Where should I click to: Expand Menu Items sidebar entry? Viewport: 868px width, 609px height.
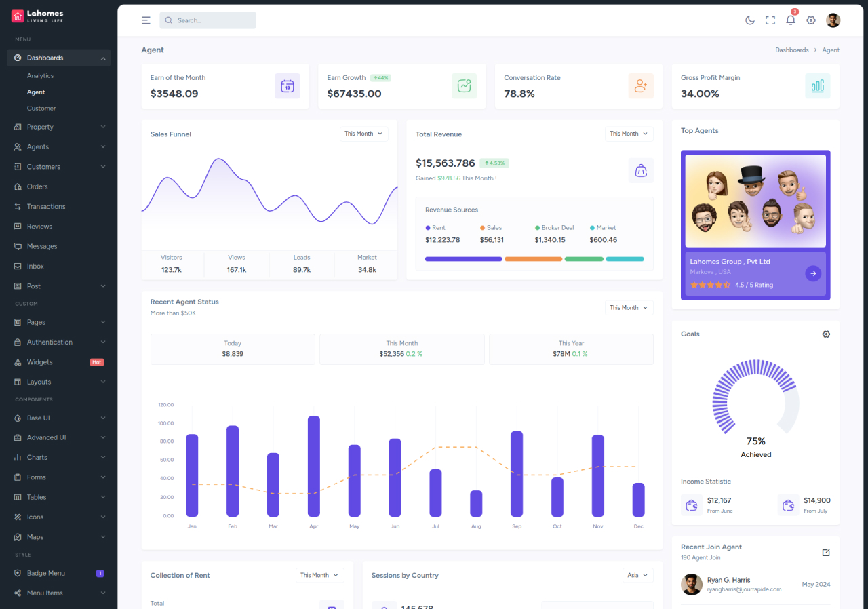click(x=58, y=593)
